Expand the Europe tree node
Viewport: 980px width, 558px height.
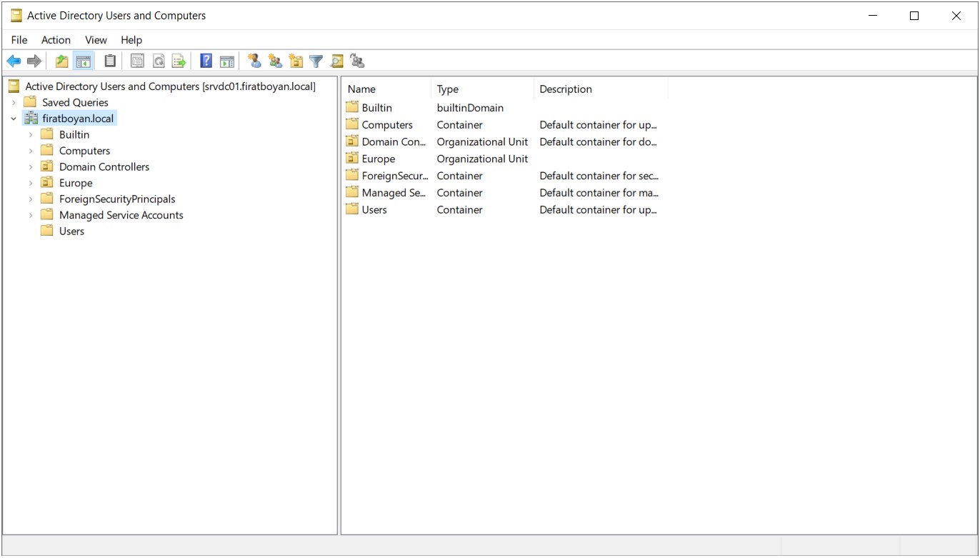31,183
